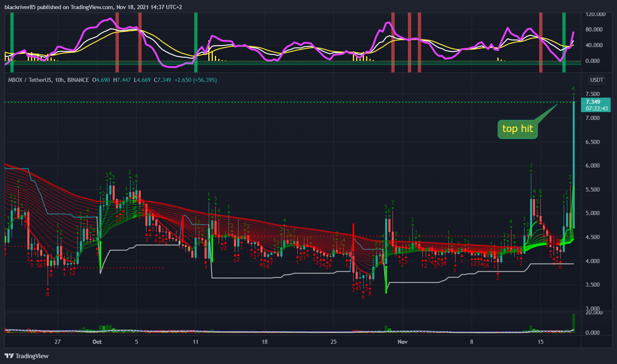Click the tall green volume bar at far right

[x=574, y=323]
